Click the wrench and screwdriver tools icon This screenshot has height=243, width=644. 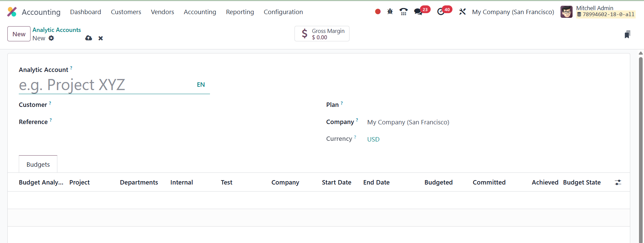pyautogui.click(x=462, y=12)
